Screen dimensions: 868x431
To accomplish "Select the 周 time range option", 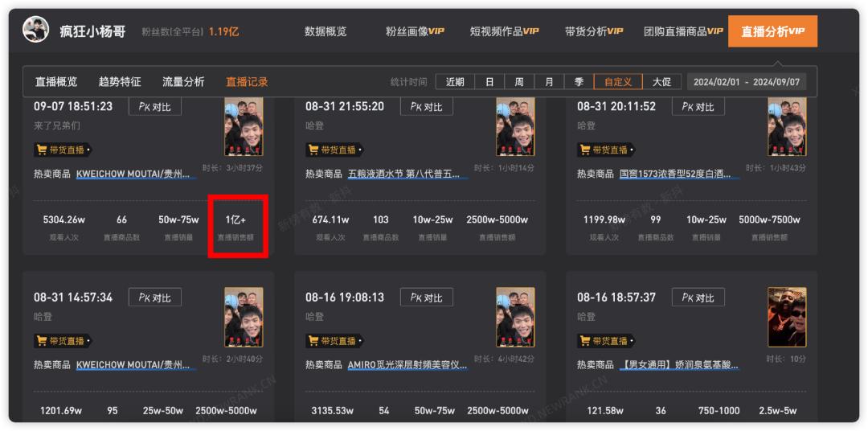I will coord(519,82).
